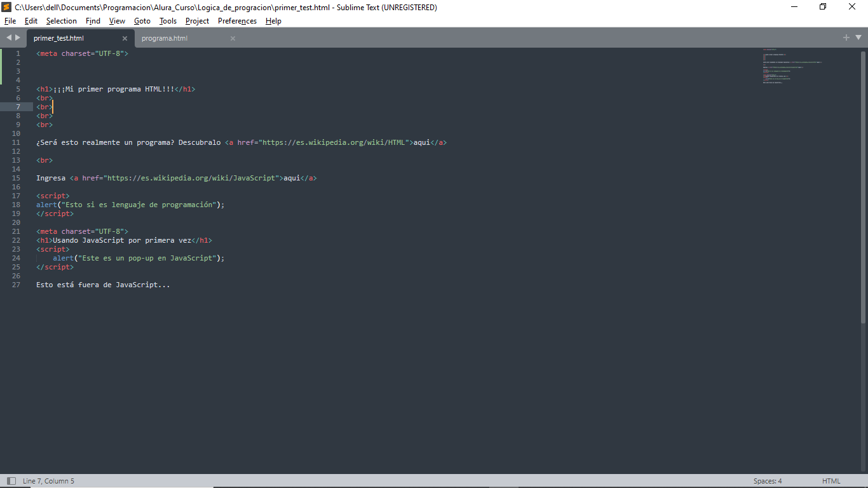Image resolution: width=868 pixels, height=488 pixels.
Task: Open the Tools menu
Action: click(168, 21)
